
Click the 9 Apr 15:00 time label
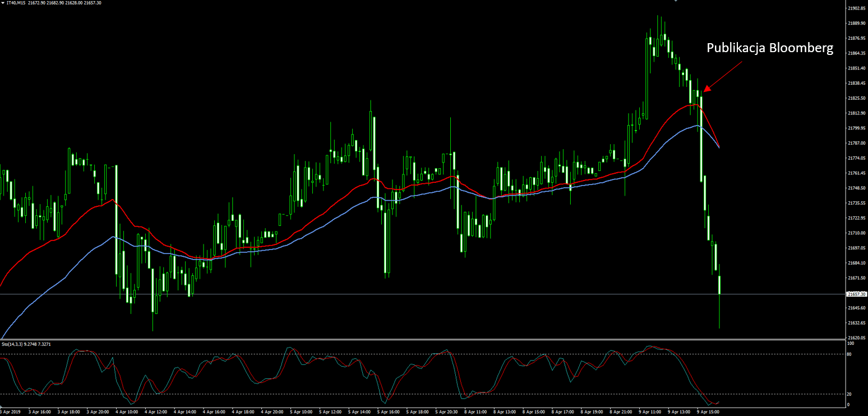[x=708, y=412]
